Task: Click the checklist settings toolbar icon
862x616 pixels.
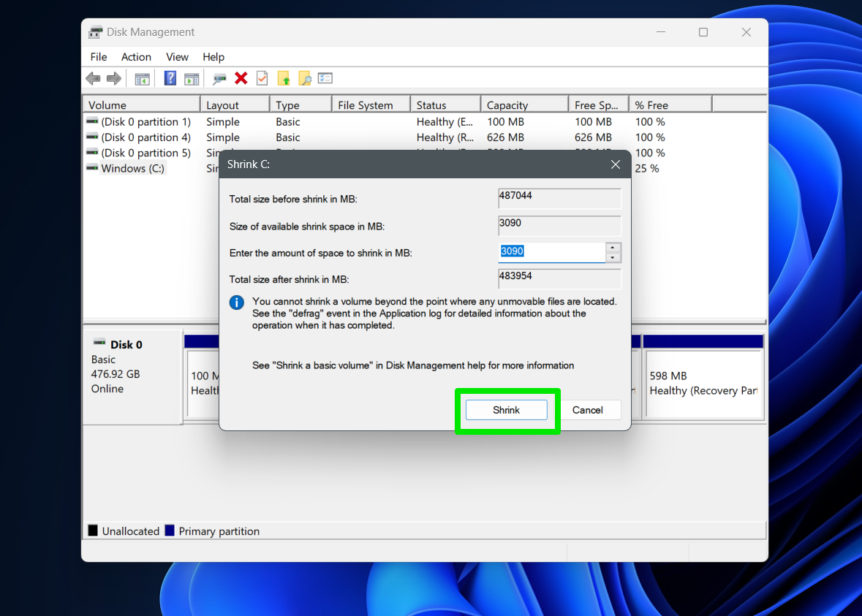Action: (x=325, y=78)
